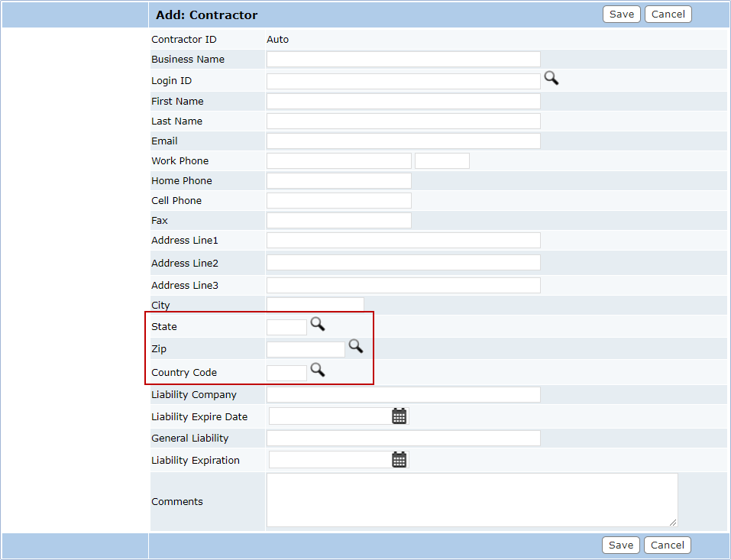The height and width of the screenshot is (560, 731).
Task: Open the Liability Expire Date calendar
Action: [399, 416]
